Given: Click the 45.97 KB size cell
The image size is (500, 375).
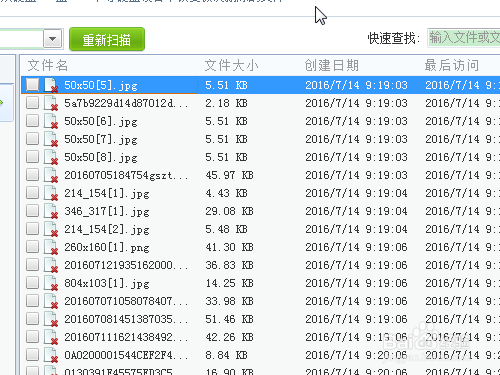Looking at the screenshot, I should tap(229, 175).
